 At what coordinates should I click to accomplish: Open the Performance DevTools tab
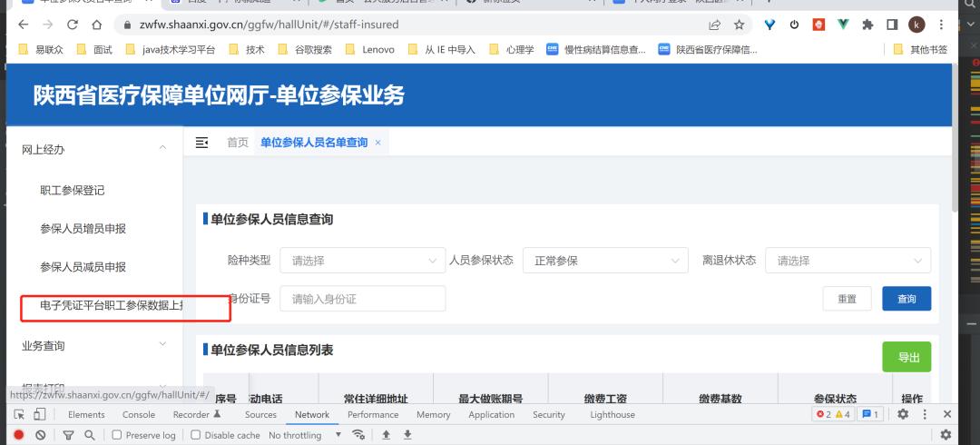pos(373,414)
